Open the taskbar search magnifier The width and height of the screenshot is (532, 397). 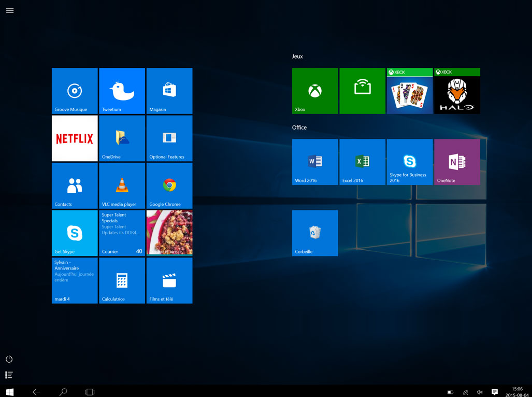(63, 392)
